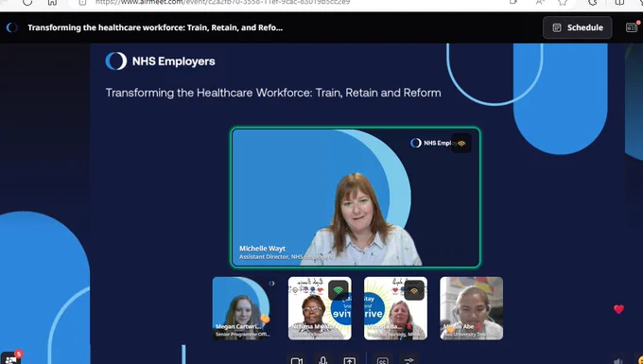The width and height of the screenshot is (643, 364).
Task: Toggle closed captions CC icon
Action: tap(382, 361)
